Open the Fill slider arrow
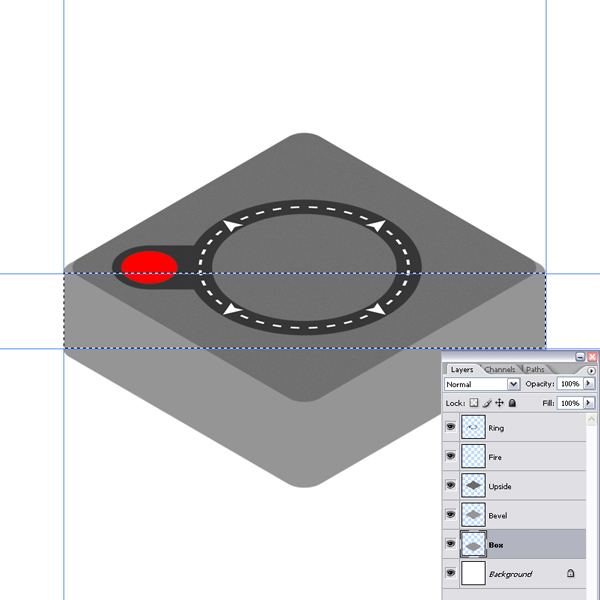This screenshot has height=600, width=600. [x=589, y=403]
